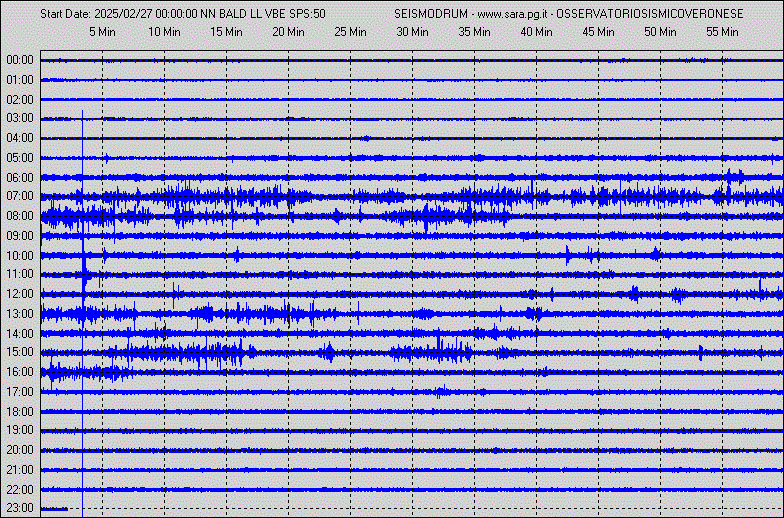The width and height of the screenshot is (784, 518).
Task: Click the 06:00 hour label
Action: [20, 178]
